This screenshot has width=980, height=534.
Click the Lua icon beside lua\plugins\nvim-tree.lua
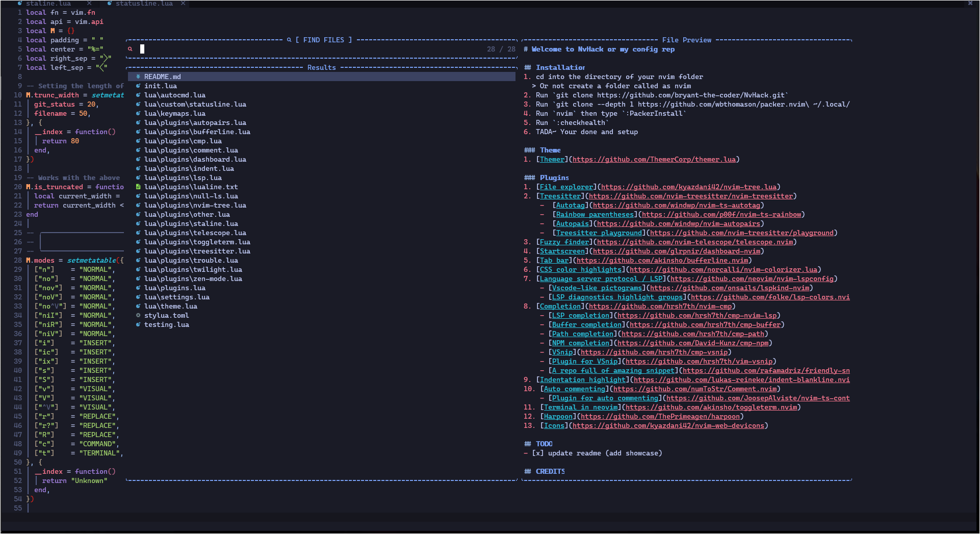pyautogui.click(x=138, y=205)
